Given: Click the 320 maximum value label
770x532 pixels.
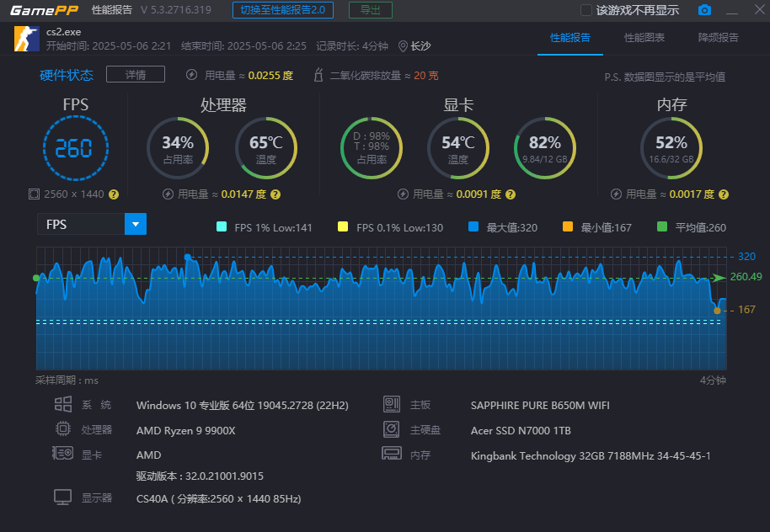Looking at the screenshot, I should [746, 256].
